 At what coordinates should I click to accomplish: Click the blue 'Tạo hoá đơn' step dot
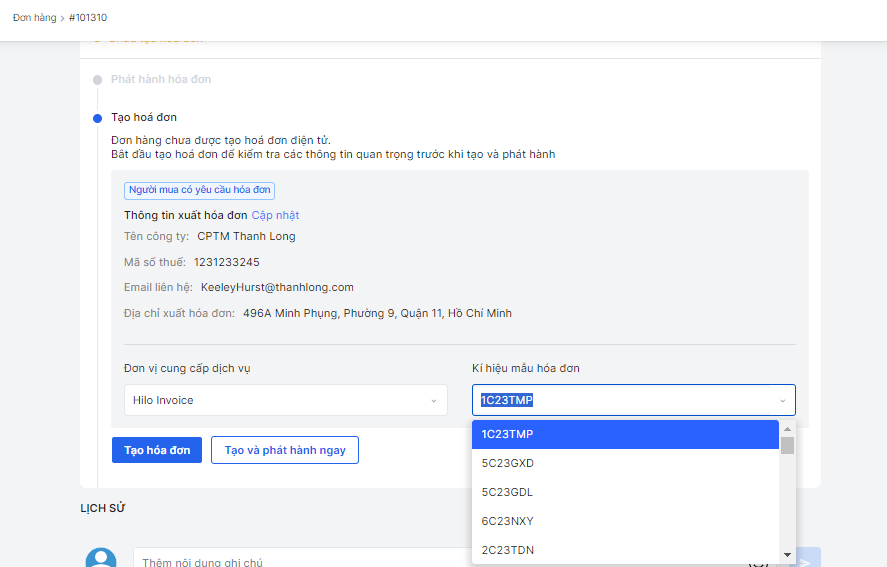point(97,118)
